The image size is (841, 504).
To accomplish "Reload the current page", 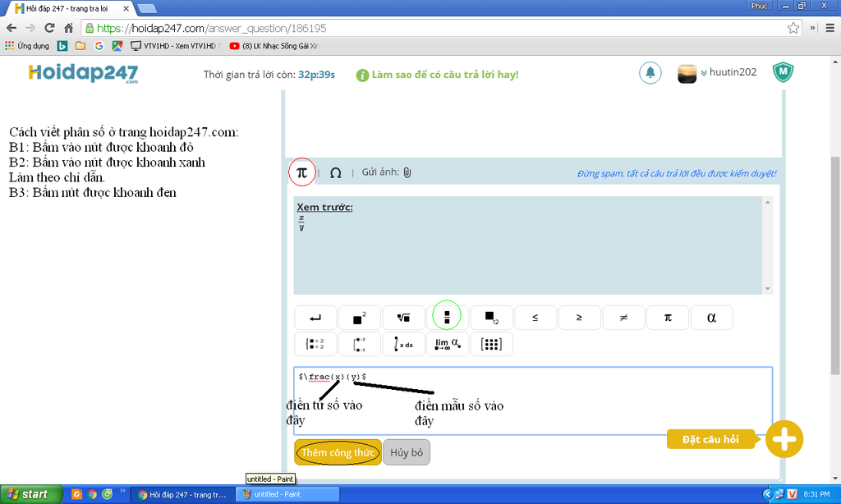I will tap(49, 28).
